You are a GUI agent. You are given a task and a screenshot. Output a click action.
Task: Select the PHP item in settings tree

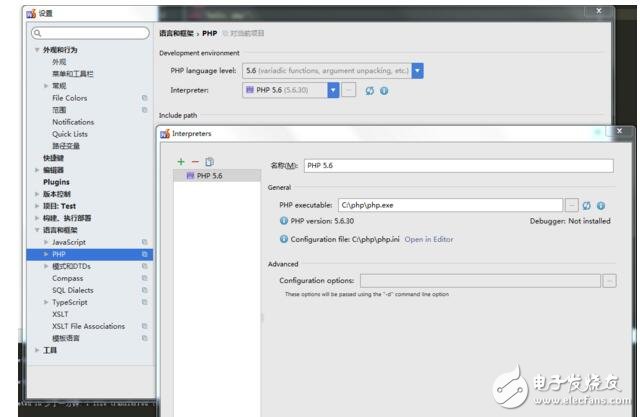[90, 254]
